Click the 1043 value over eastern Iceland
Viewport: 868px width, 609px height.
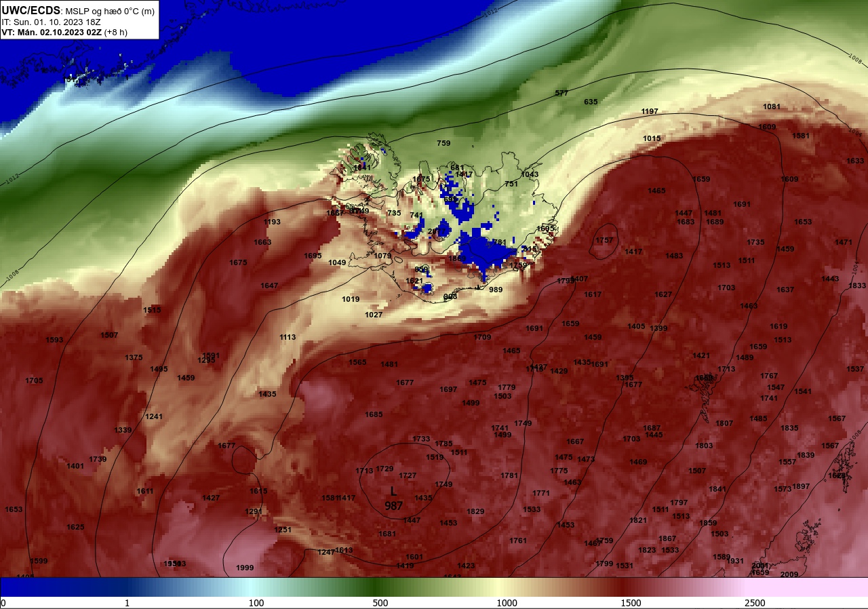pos(530,174)
